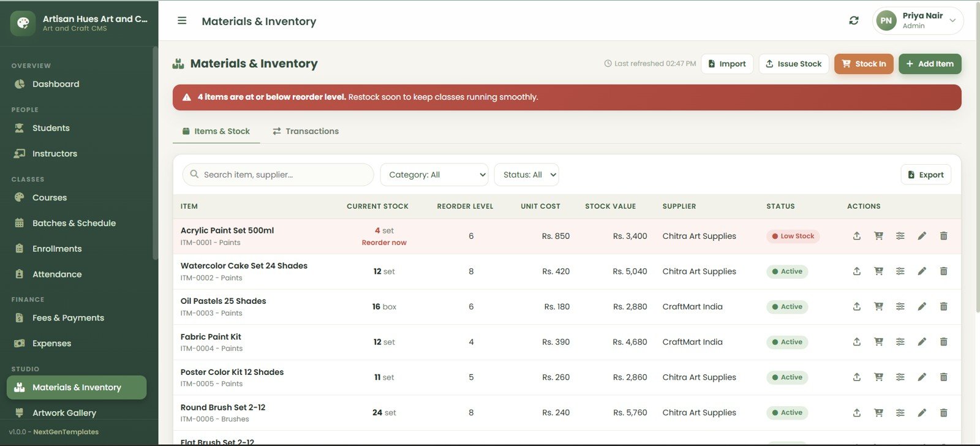Click the Poster Color Kit 12 Shades name

[232, 372]
